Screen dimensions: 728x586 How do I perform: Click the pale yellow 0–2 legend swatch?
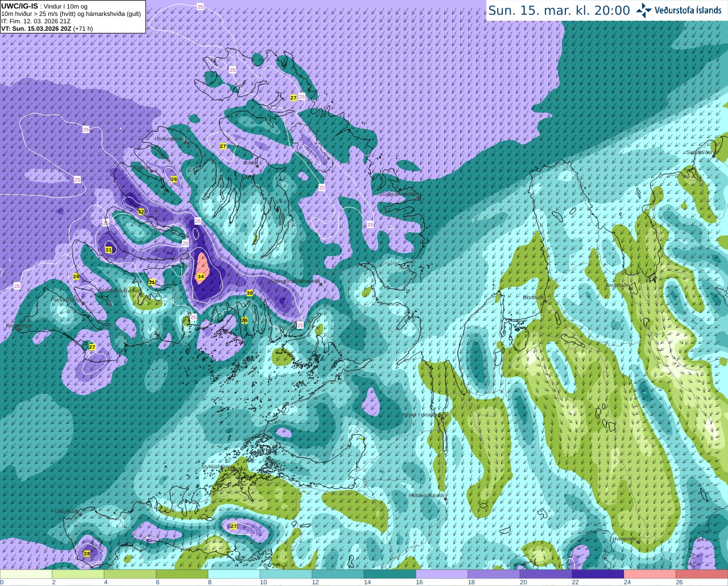(x=26, y=574)
